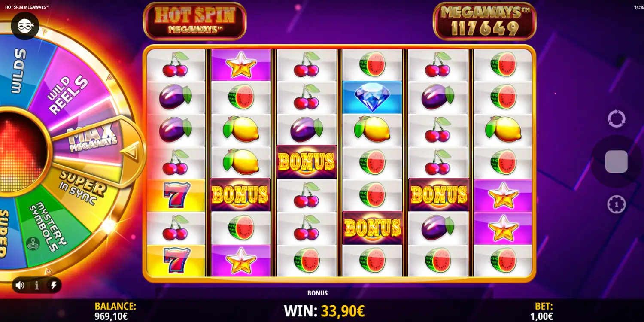Open the game info icon
The height and width of the screenshot is (322, 644).
[36, 285]
